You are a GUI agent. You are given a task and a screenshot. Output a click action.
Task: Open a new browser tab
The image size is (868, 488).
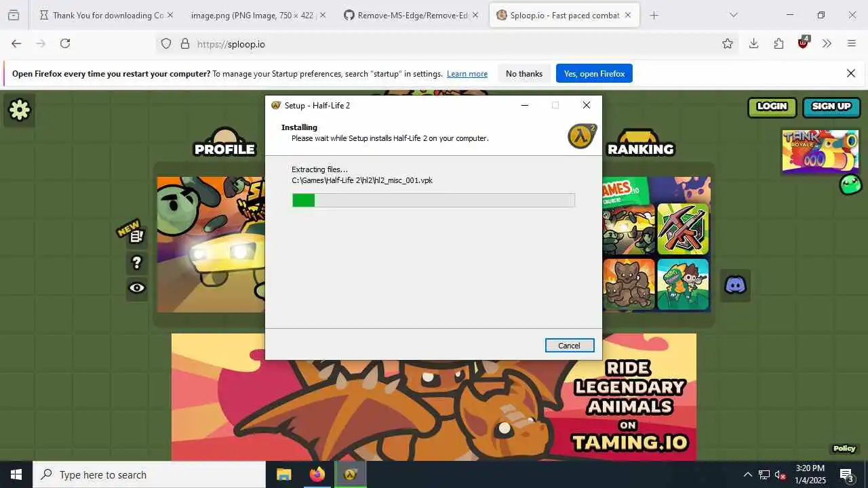point(654,15)
